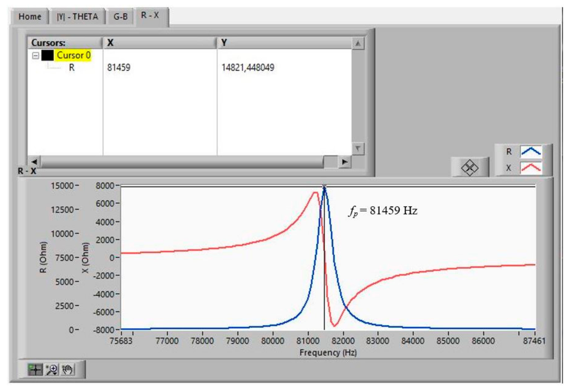Viewport: 569px width, 392px height.
Task: Switch to the Home tab
Action: (30, 17)
